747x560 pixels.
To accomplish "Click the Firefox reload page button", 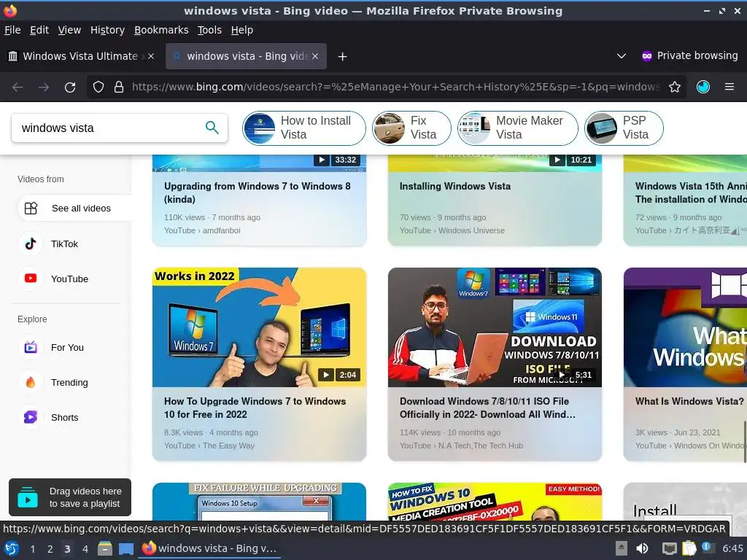I will [70, 87].
